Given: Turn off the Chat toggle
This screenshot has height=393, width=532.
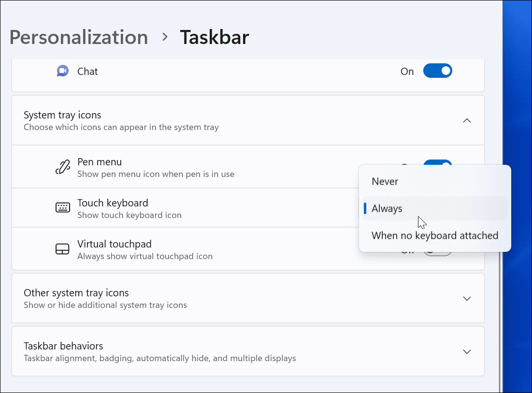Looking at the screenshot, I should click(437, 72).
